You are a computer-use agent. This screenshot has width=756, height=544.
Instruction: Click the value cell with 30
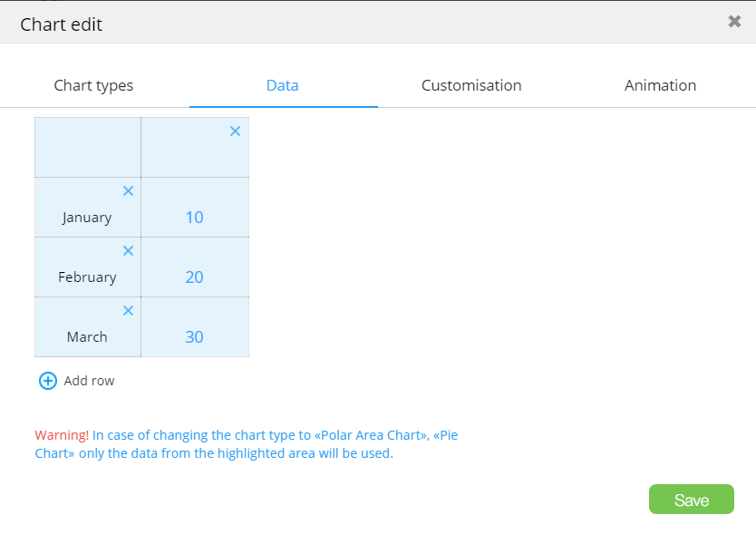pyautogui.click(x=194, y=337)
